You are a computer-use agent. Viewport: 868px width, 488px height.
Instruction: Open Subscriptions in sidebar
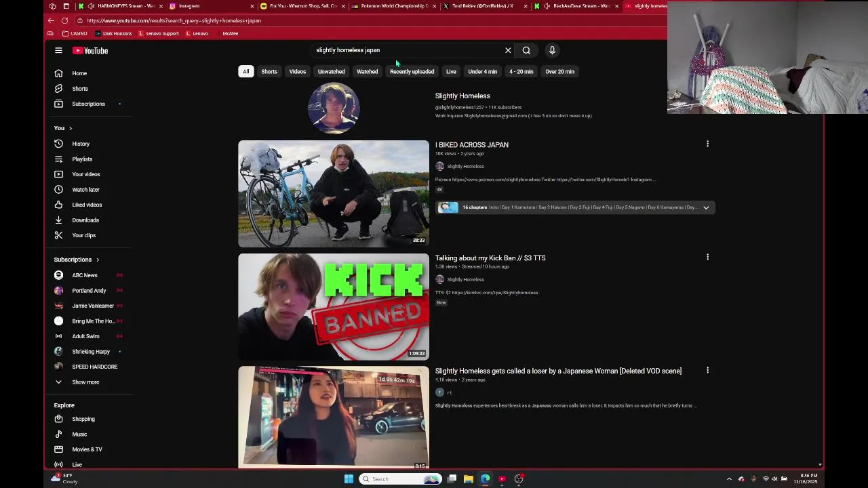click(90, 104)
